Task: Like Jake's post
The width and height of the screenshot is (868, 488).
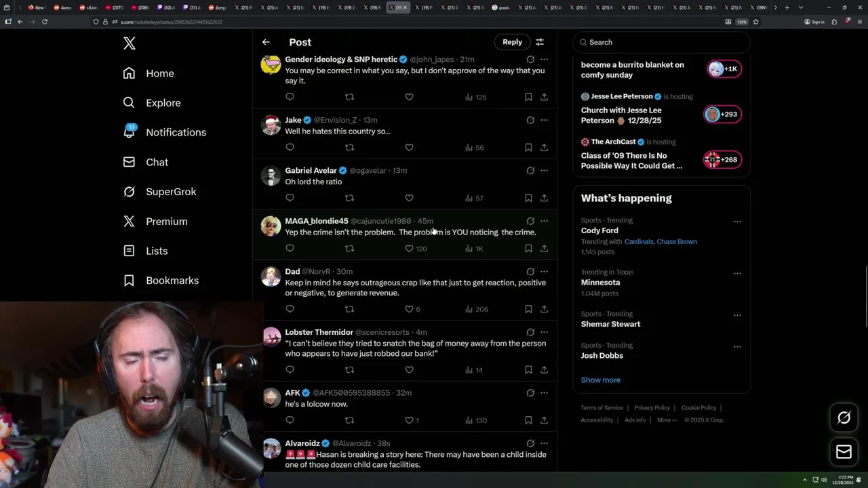Action: [x=409, y=147]
